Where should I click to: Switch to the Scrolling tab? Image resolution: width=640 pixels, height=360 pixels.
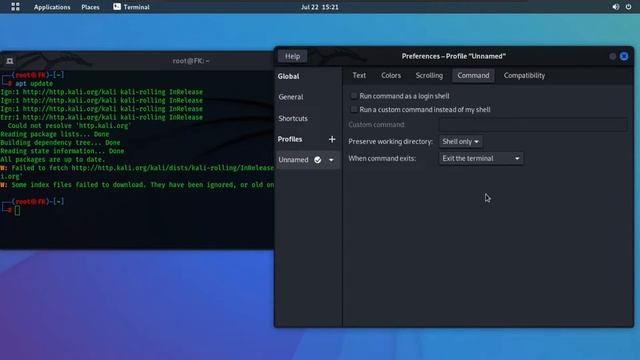tap(429, 76)
